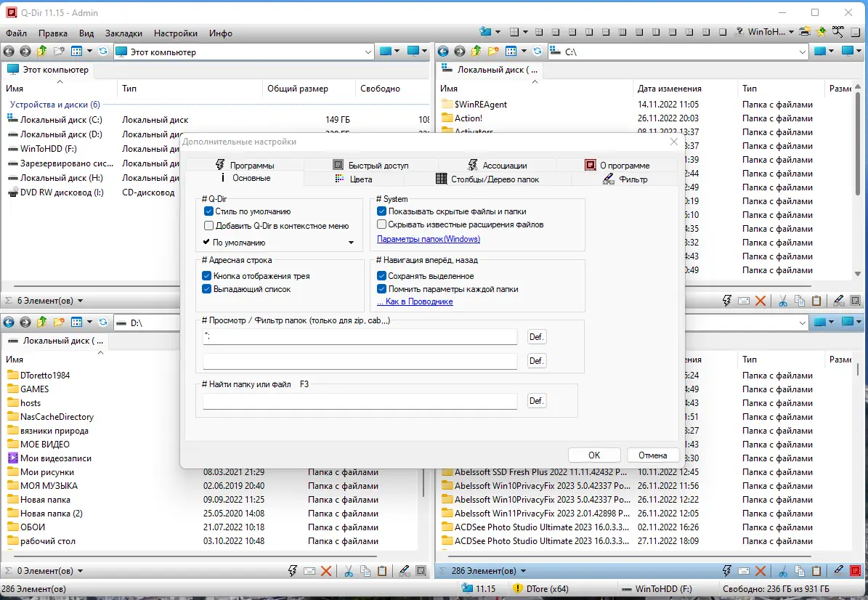Go back in the Этот компьютер pane
Viewport: 868px width, 600px height.
coord(9,52)
